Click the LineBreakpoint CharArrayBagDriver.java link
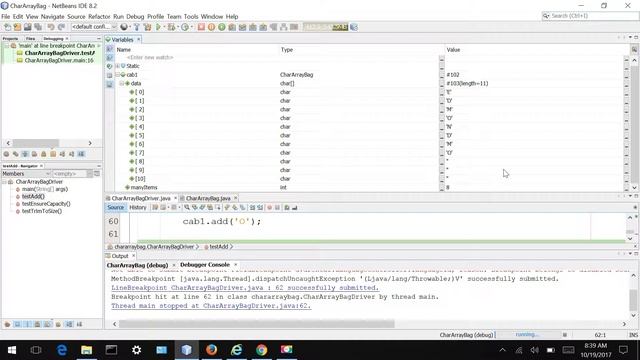Viewport: 640px width, 360px height. pos(245,288)
